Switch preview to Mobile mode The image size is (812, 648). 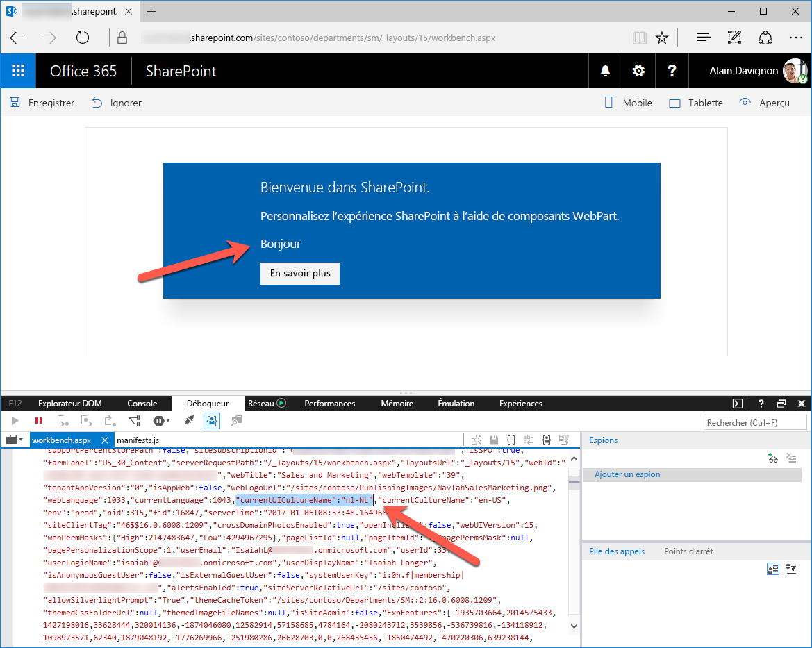[629, 102]
